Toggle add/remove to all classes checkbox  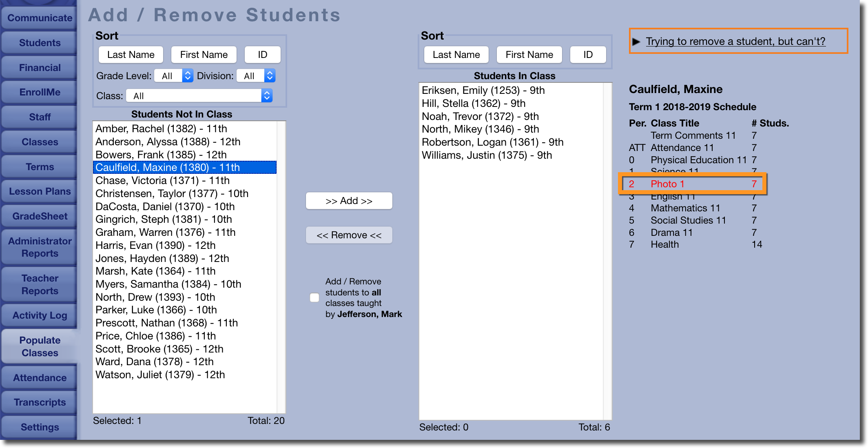tap(314, 298)
